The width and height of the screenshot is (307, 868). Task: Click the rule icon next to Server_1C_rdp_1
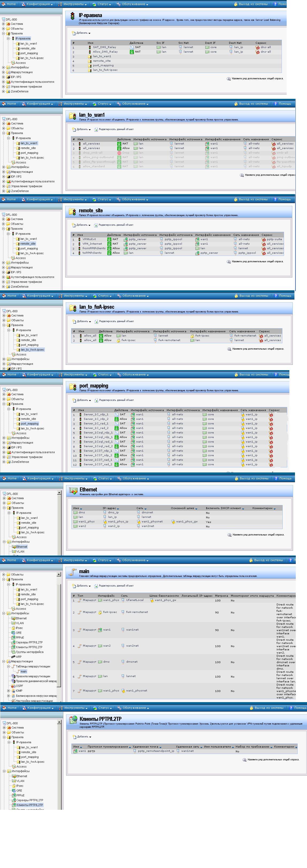[81, 415]
